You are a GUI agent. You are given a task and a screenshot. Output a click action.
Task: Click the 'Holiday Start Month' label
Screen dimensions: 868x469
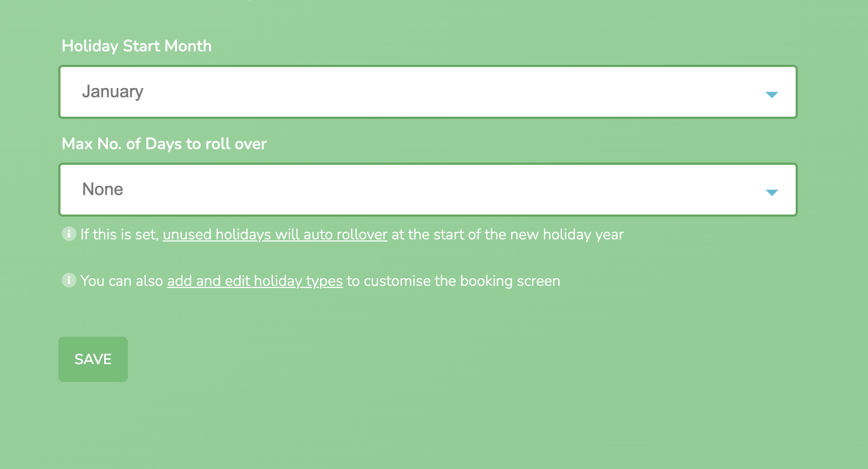(x=137, y=46)
